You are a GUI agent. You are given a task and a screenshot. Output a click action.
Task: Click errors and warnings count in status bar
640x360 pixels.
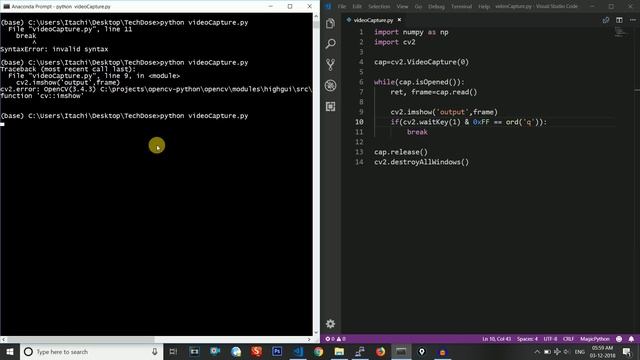pos(336,339)
